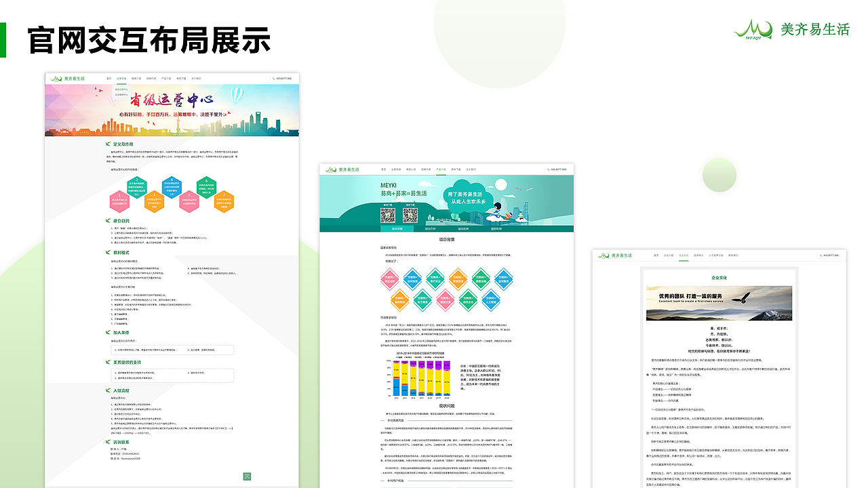Select second dropdown entry under 省级运营中心
This screenshot has width=868, height=488.
point(122,95)
